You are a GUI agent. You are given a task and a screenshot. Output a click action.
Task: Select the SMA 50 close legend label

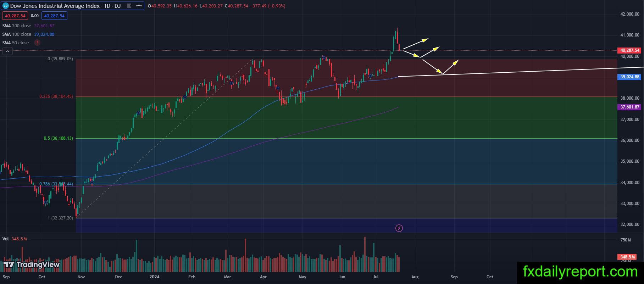[16, 43]
